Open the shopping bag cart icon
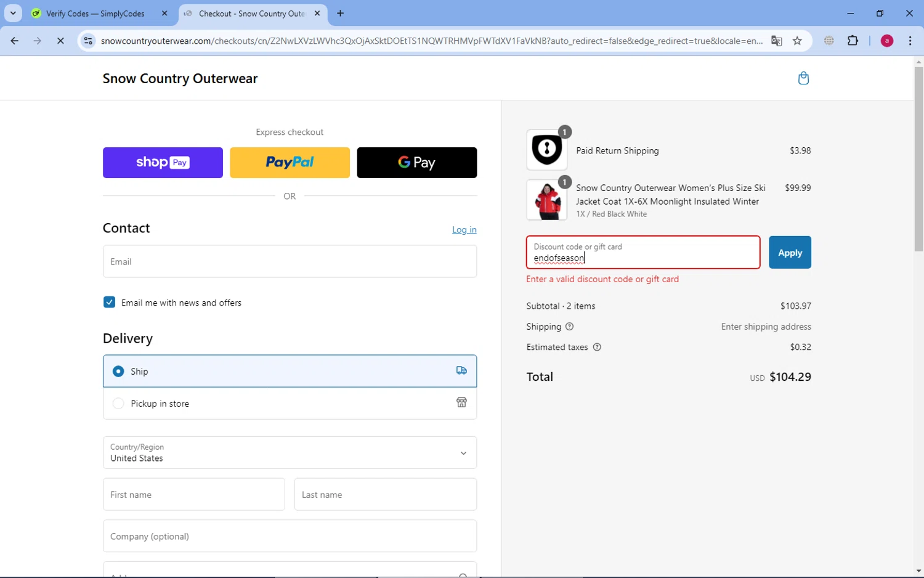The height and width of the screenshot is (578, 924). (803, 78)
